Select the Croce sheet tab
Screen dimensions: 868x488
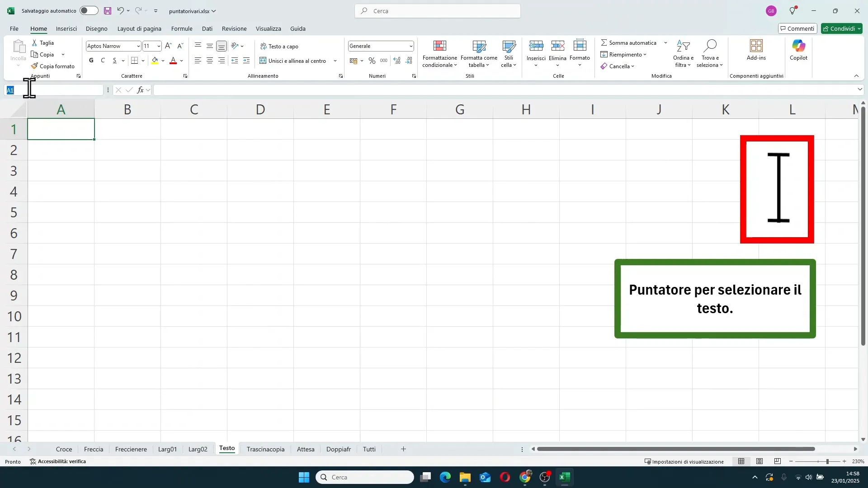coord(64,449)
